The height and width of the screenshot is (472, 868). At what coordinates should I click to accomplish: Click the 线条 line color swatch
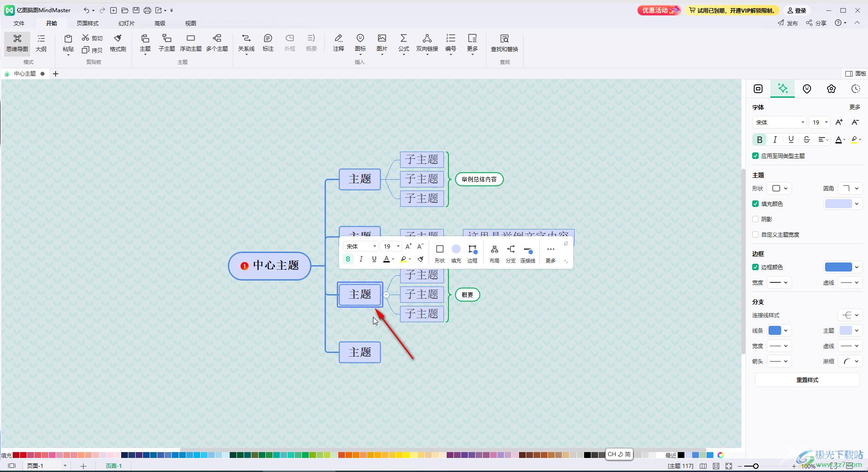click(x=775, y=330)
